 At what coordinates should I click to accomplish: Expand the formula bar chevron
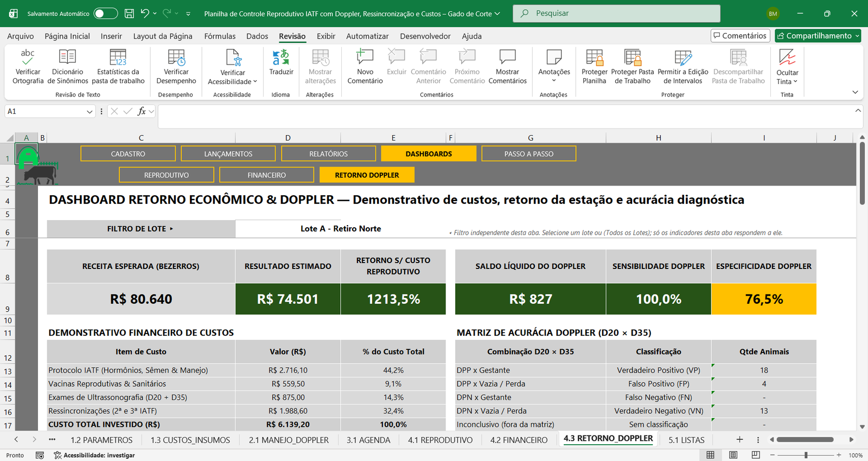[858, 111]
